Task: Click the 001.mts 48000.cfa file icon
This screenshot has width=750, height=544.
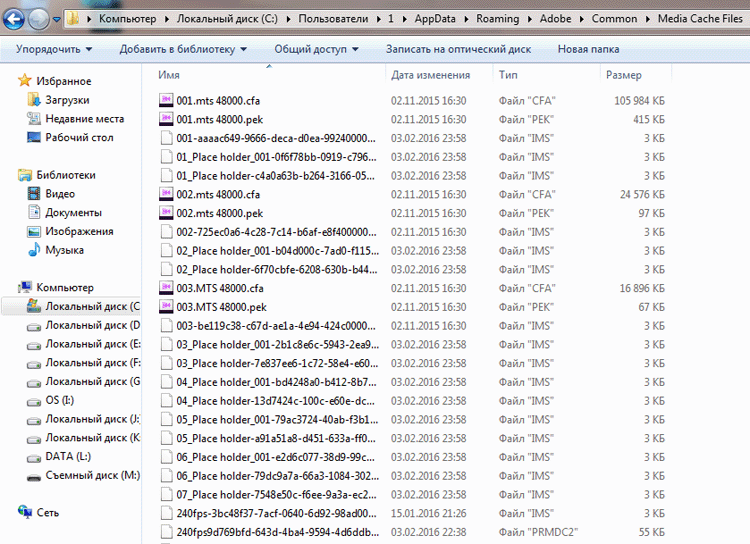Action: point(166,100)
